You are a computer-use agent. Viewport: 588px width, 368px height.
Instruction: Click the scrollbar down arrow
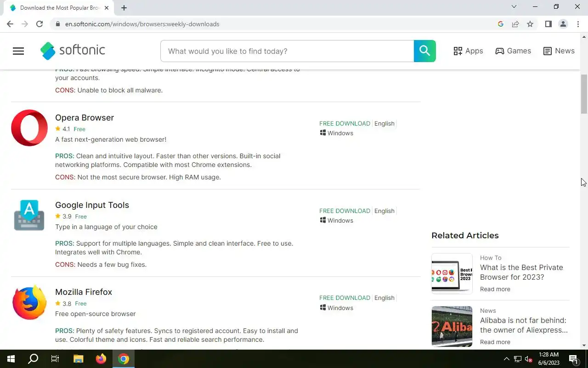coord(584,345)
